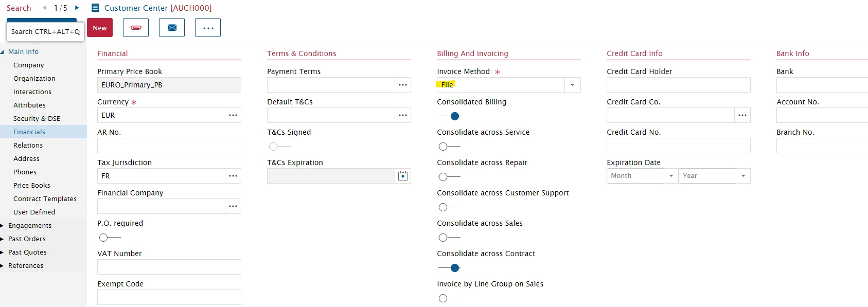The height and width of the screenshot is (307, 868).
Task: Click into the VAT Number field
Action: 169,267
